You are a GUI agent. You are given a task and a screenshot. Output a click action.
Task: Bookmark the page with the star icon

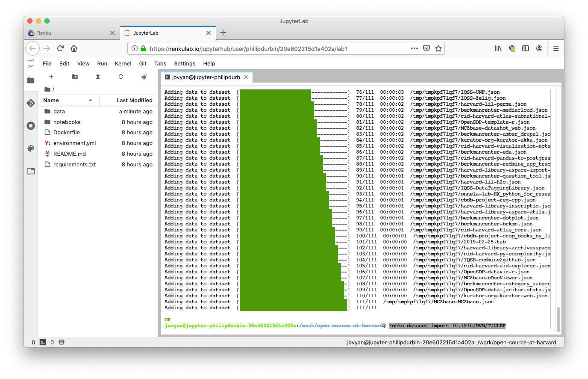click(x=438, y=48)
